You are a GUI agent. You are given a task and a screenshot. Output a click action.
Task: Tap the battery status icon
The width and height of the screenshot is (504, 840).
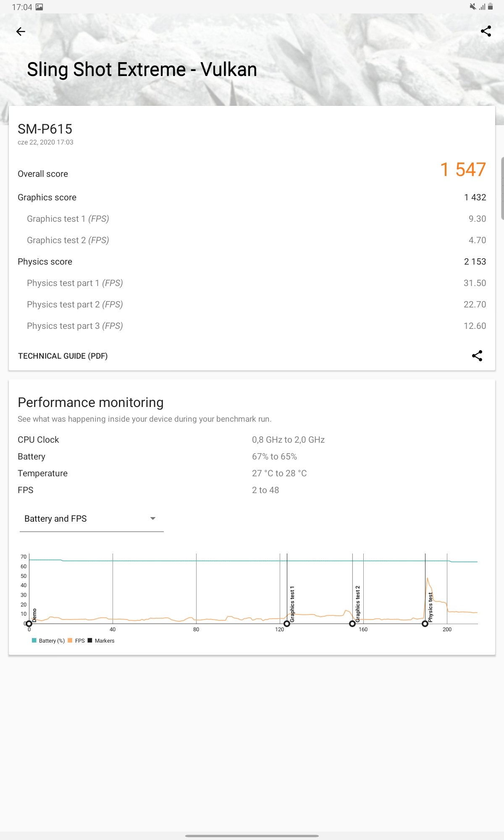coord(491,7)
